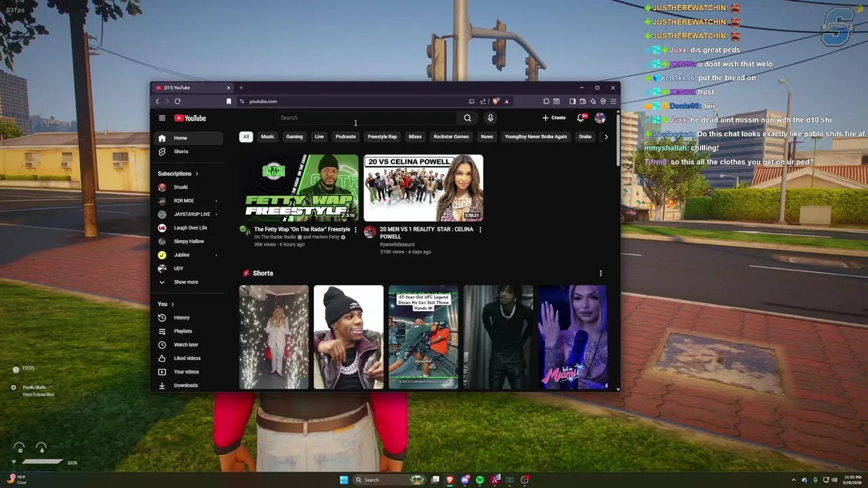The height and width of the screenshot is (488, 868).
Task: Select the Gaming filter chip
Action: tap(294, 137)
